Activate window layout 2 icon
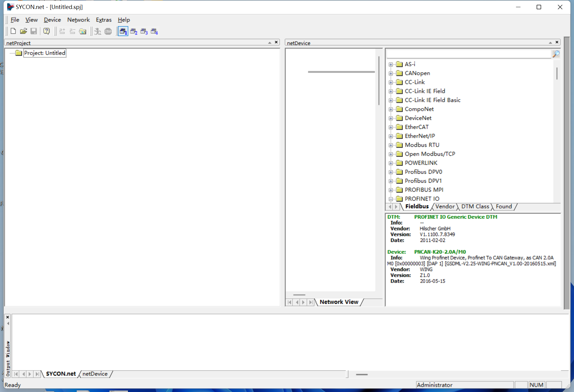Image resolution: width=574 pixels, height=392 pixels. click(x=134, y=31)
